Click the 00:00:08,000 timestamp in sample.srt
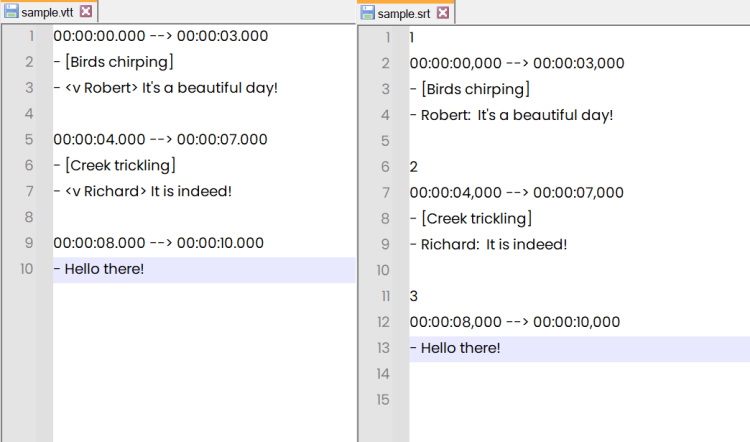The width and height of the screenshot is (750, 442). (x=455, y=322)
